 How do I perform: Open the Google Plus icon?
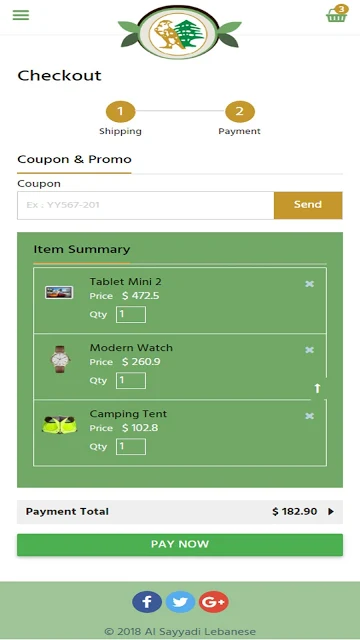213,602
